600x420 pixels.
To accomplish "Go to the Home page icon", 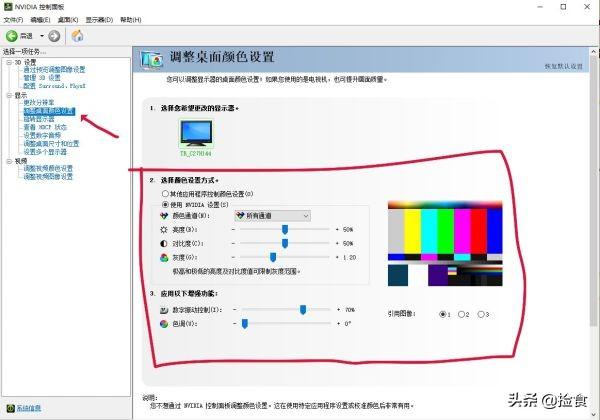I will pos(78,36).
